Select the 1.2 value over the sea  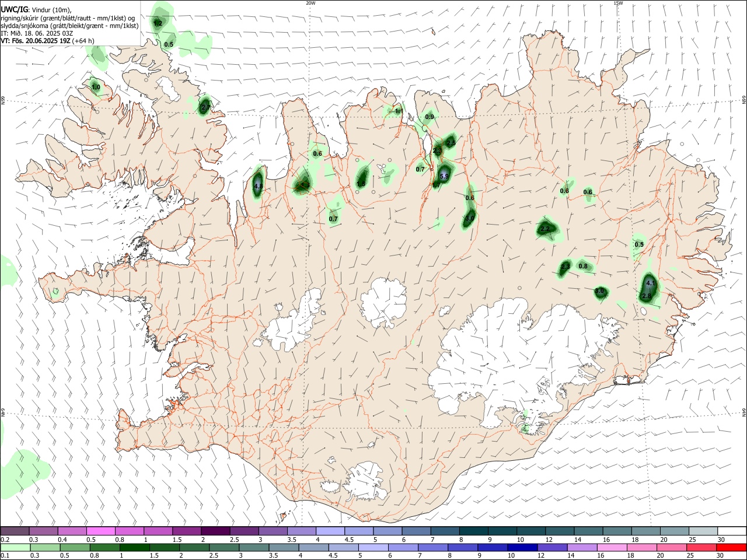pyautogui.click(x=158, y=23)
